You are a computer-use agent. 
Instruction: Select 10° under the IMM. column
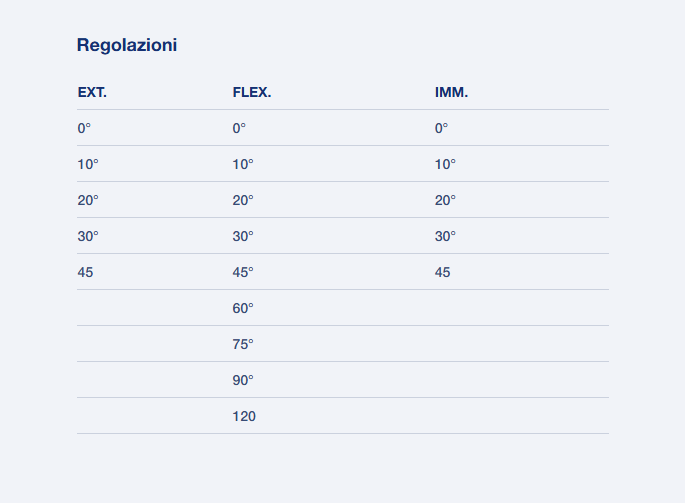click(x=445, y=164)
